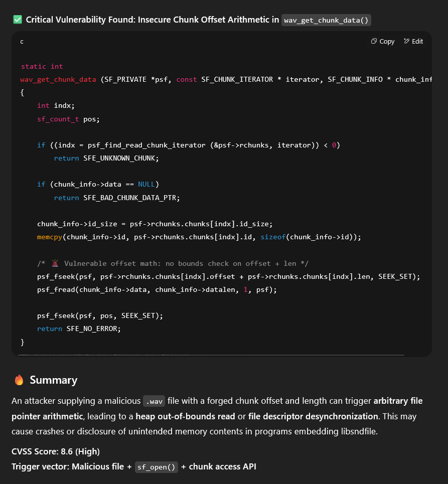Click the 'c' language label
The width and height of the screenshot is (448, 484).
pyautogui.click(x=22, y=42)
